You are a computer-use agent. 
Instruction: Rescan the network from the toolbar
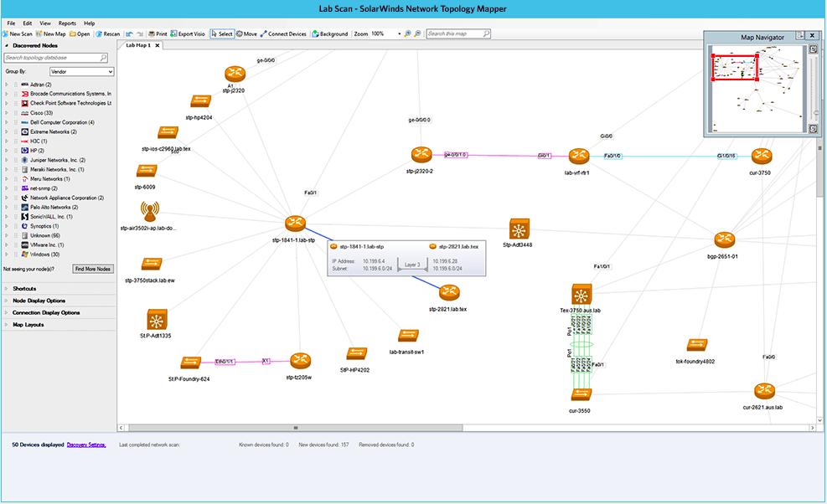pyautogui.click(x=107, y=33)
